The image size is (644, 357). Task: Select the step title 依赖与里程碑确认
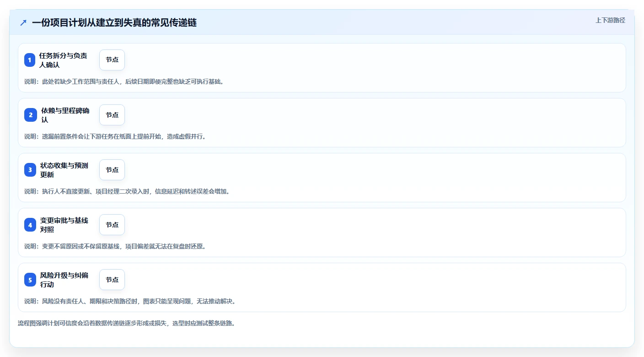click(65, 115)
